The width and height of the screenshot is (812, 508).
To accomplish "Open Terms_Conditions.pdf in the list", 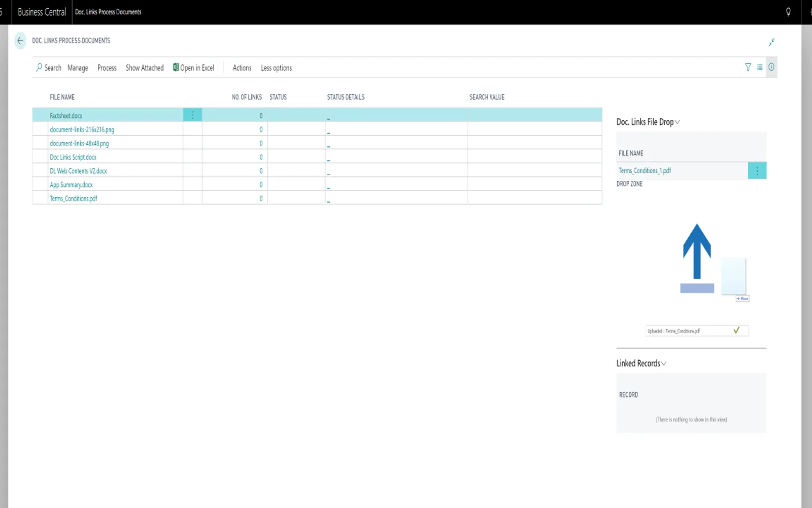I will click(73, 199).
